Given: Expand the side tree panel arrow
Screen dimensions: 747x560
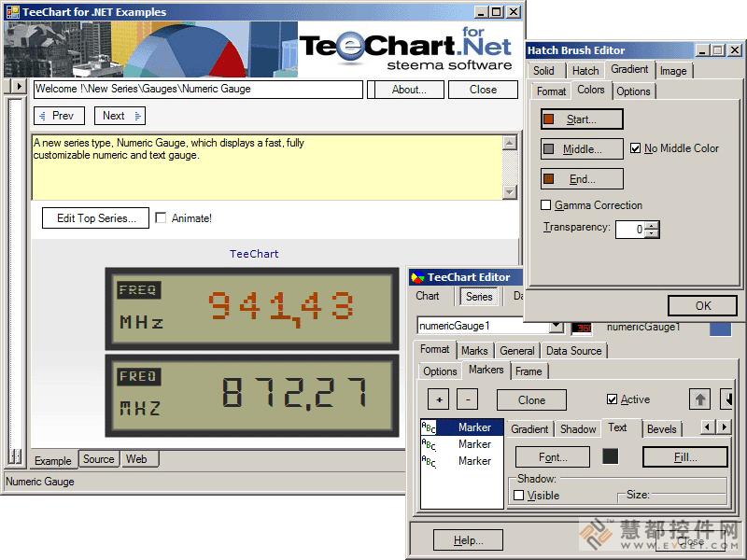Looking at the screenshot, I should coord(19,87).
